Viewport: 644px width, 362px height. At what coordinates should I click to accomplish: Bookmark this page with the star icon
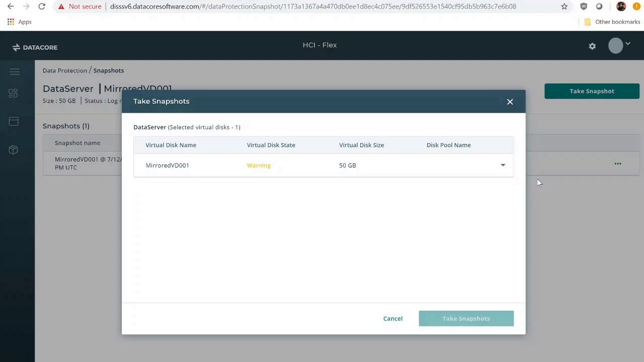(x=564, y=7)
